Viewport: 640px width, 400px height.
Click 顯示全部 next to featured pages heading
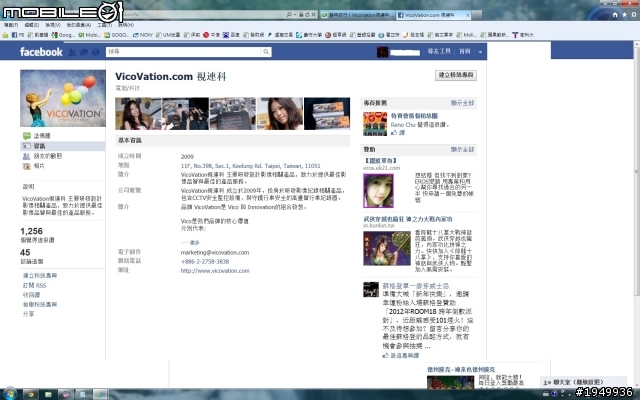click(x=462, y=103)
